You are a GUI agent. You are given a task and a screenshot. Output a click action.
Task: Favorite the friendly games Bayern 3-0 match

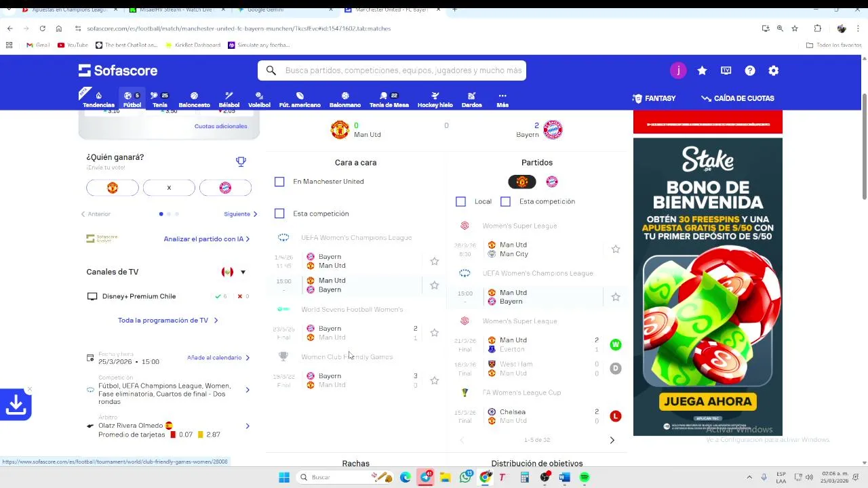(x=435, y=380)
